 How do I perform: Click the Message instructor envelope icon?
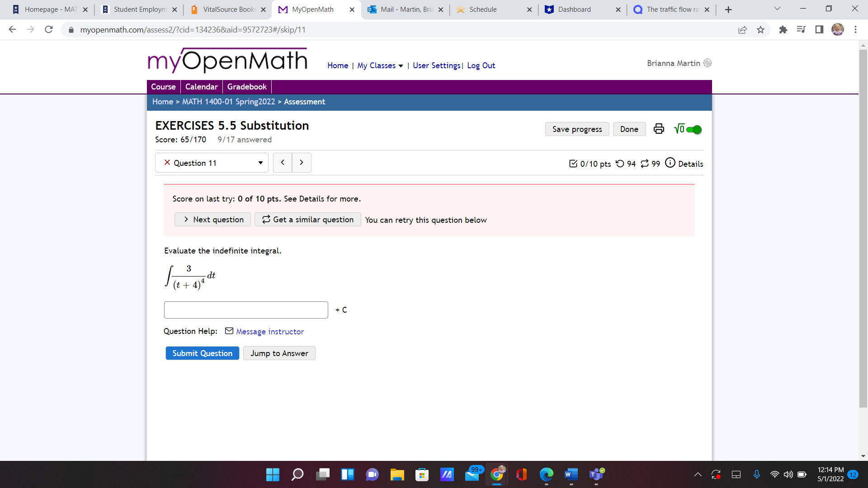229,331
